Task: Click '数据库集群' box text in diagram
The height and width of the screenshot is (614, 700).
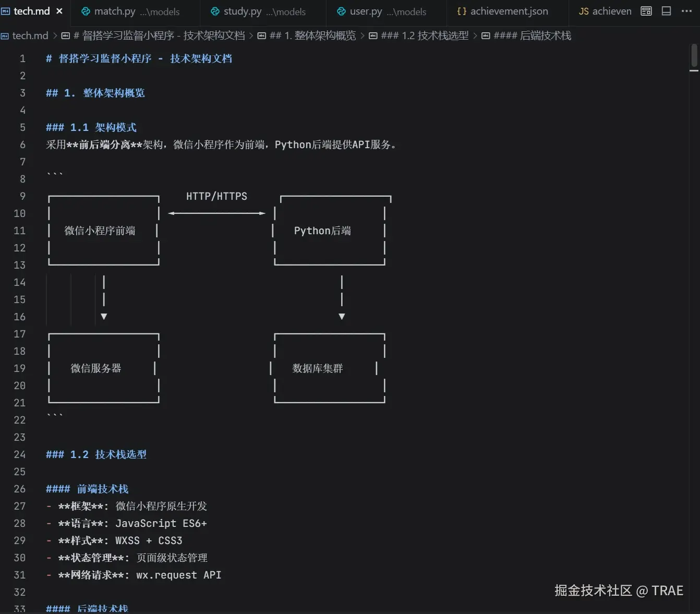Action: coord(318,368)
